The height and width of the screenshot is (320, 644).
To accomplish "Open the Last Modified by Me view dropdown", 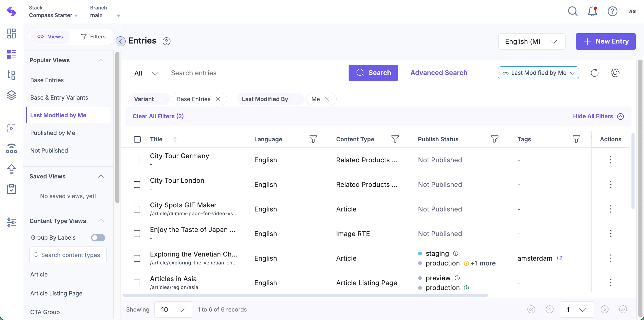I will tap(538, 73).
